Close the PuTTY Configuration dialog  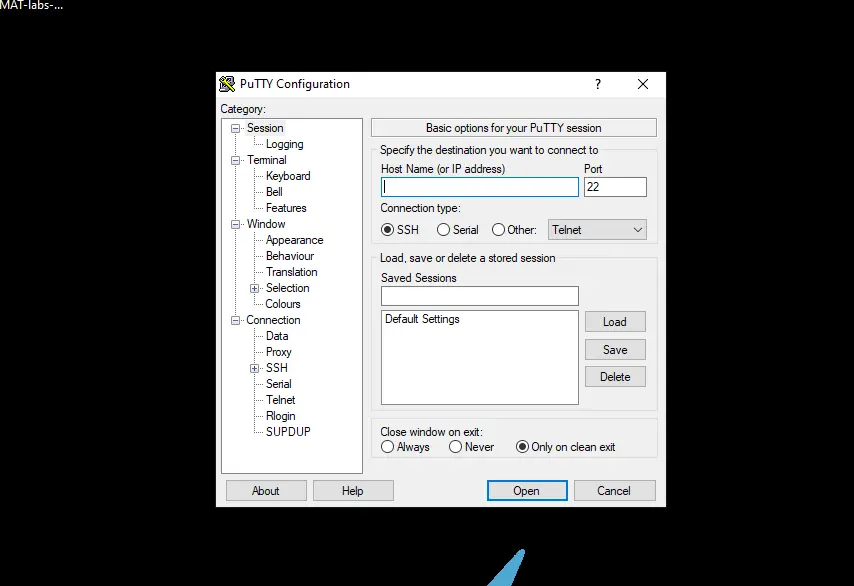643,84
